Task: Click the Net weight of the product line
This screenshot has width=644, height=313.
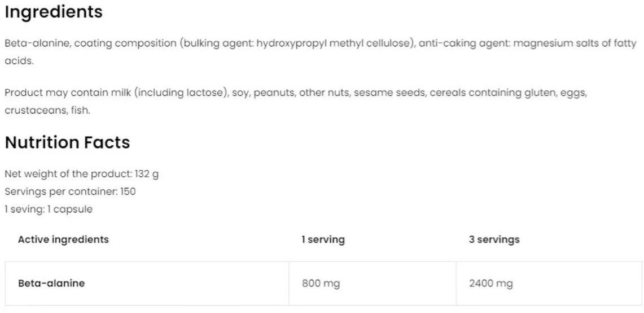Action: (82, 174)
